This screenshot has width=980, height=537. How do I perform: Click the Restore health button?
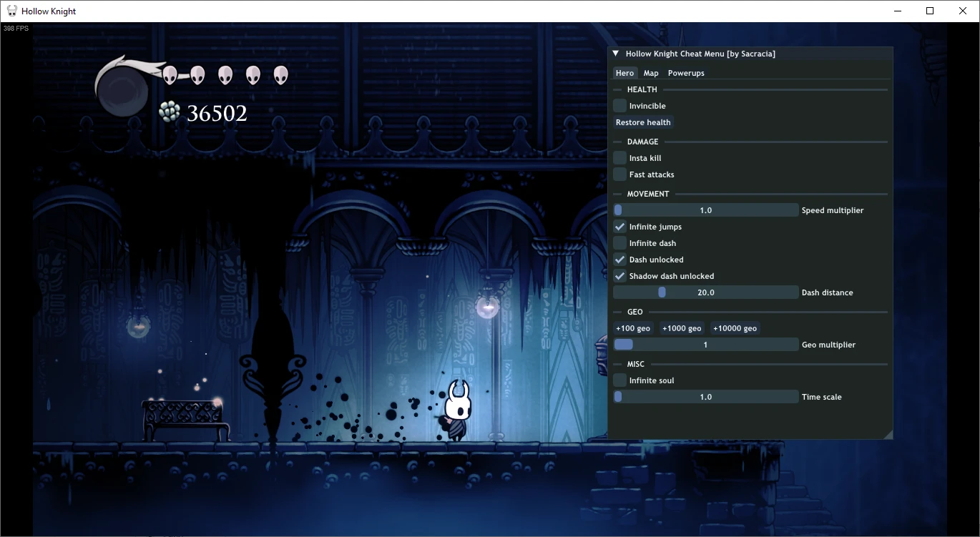pyautogui.click(x=642, y=122)
